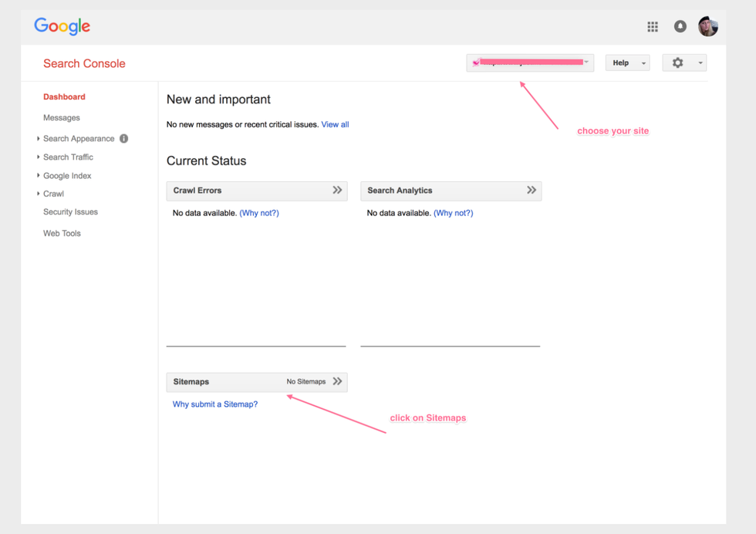Click the Search Appearance info icon

124,138
